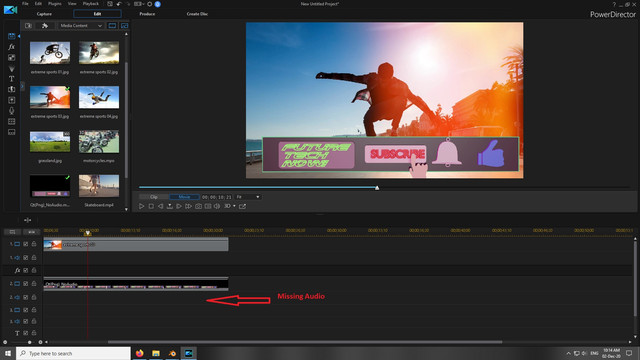Open the Transition Room in sidebar

point(11,89)
